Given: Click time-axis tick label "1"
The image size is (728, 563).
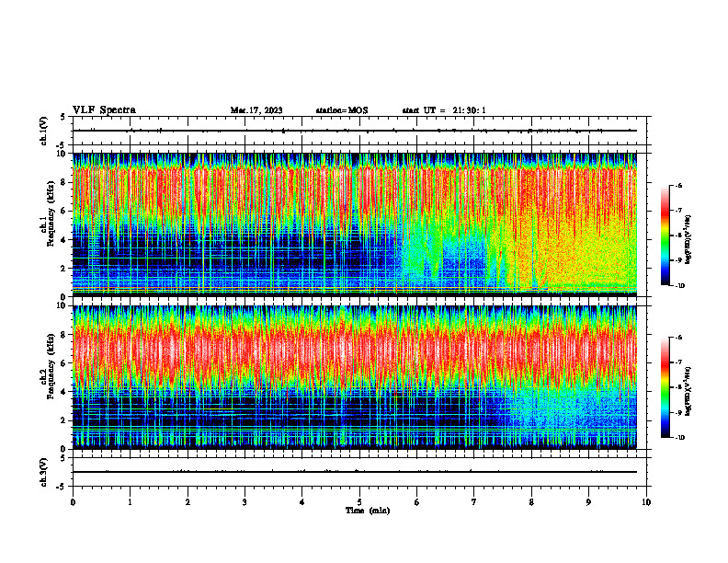Looking at the screenshot, I should point(130,502).
